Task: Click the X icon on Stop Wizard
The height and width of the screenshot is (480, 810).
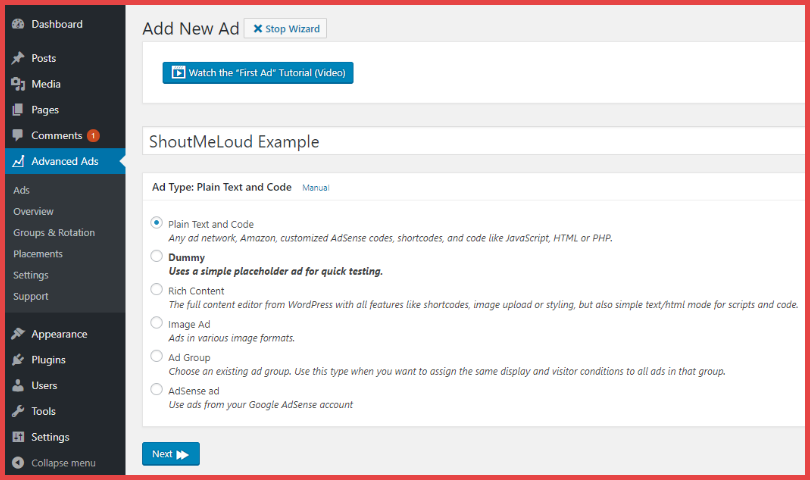Action: pyautogui.click(x=258, y=28)
